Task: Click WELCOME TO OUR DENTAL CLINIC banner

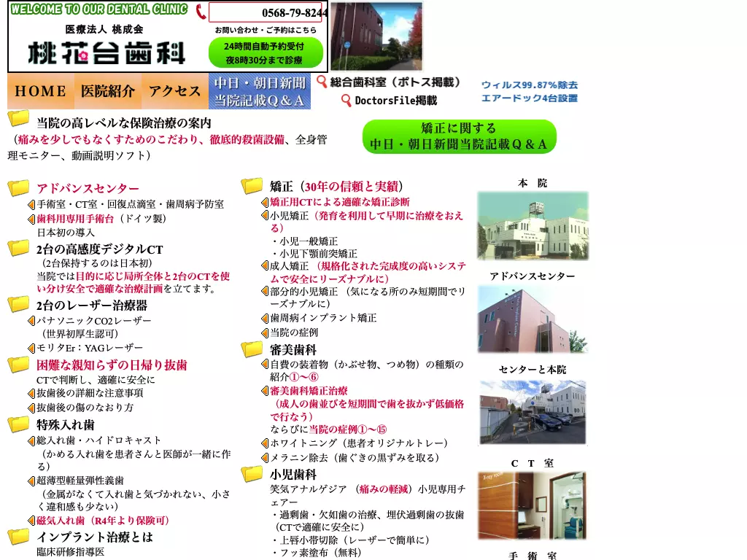Action: tap(99, 9)
